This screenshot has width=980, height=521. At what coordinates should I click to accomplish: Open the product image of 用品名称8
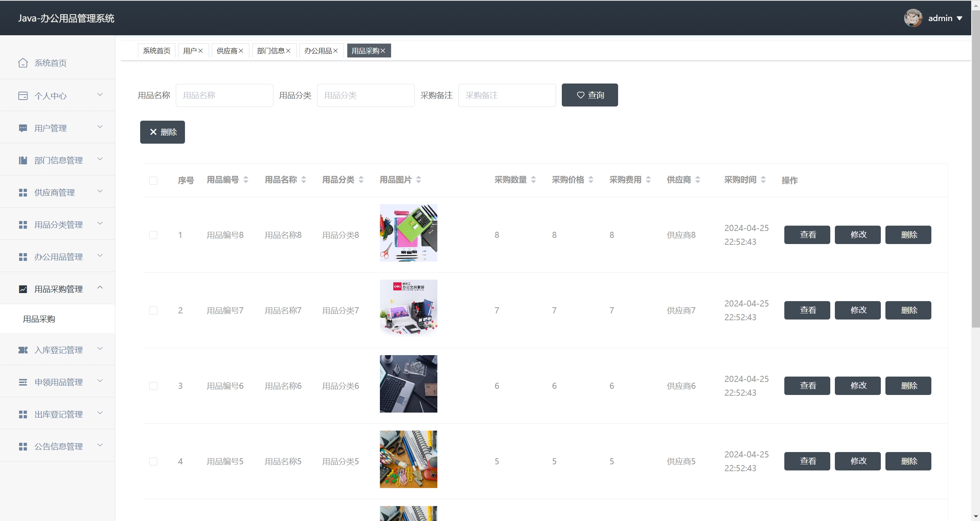pyautogui.click(x=409, y=233)
